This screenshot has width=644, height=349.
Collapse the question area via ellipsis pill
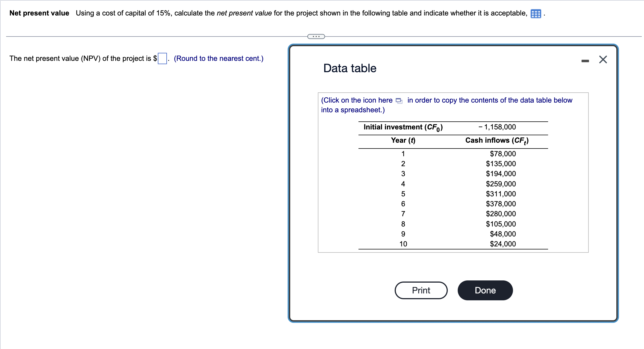pos(316,36)
